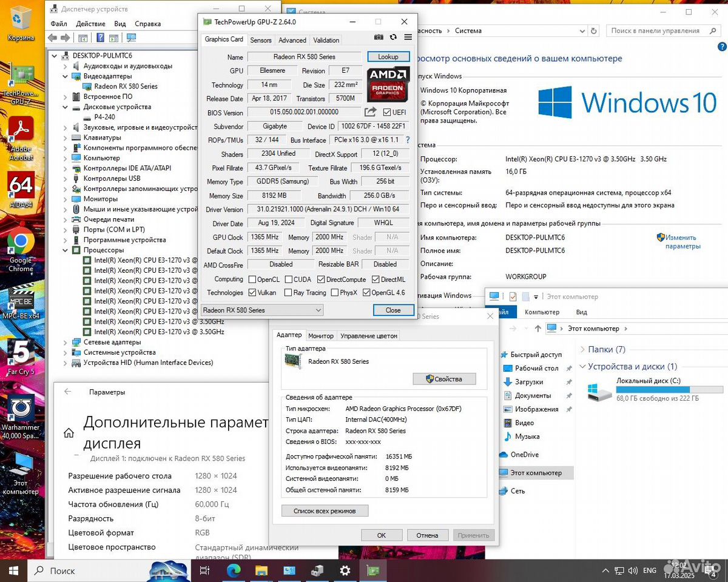Collapse the Устройства и диски group
The image size is (728, 582).
click(583, 366)
